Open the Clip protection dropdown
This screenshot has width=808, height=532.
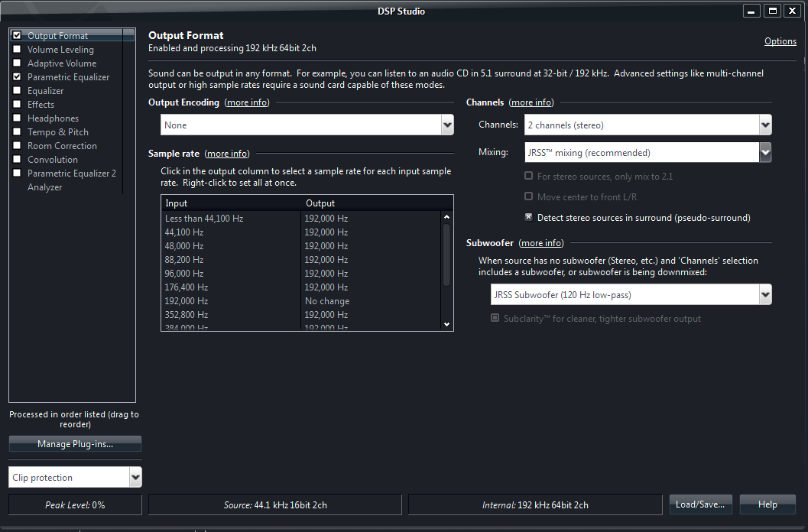[135, 478]
